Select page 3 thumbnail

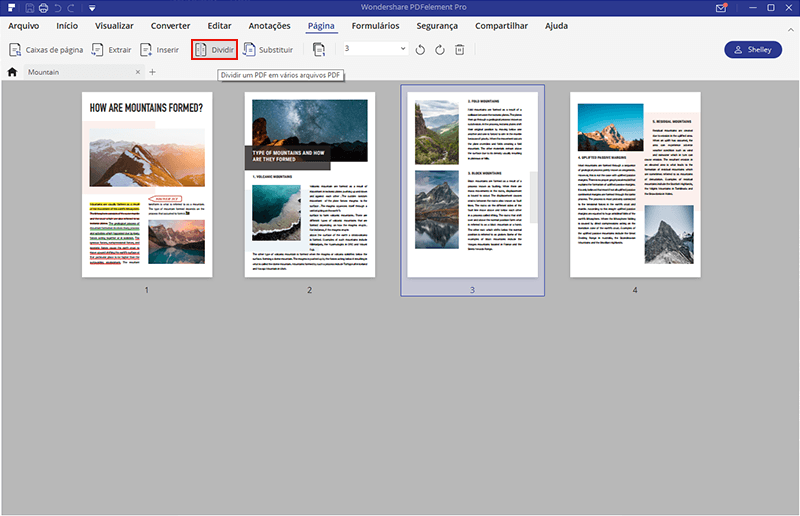472,185
